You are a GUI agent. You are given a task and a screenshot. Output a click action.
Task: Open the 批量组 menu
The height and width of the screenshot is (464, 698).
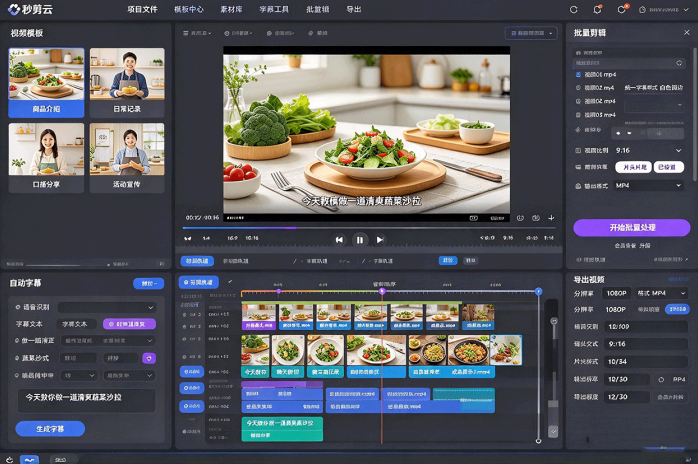pos(317,9)
